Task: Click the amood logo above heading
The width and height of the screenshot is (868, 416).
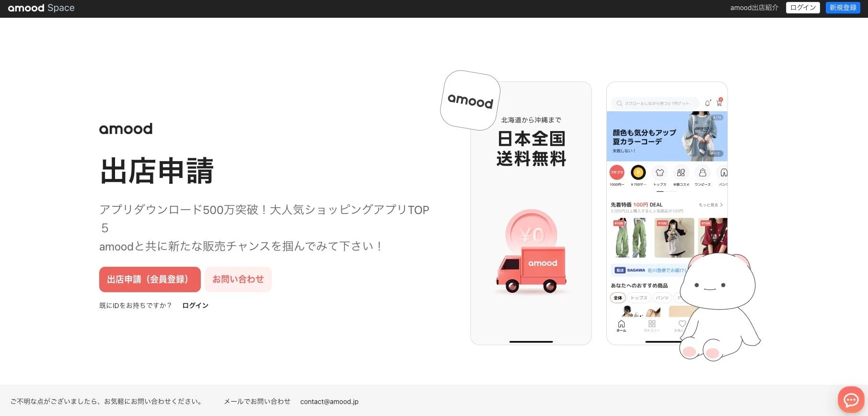Action: [126, 129]
